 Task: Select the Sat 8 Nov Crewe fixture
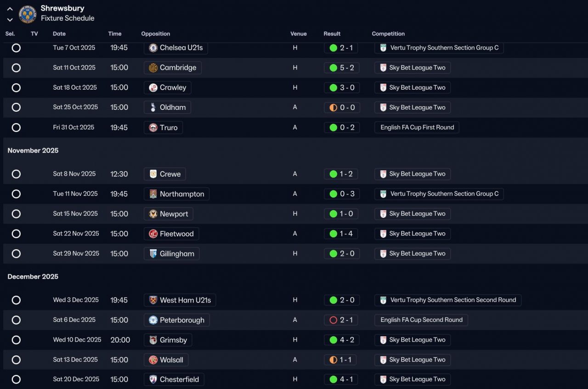[x=16, y=174]
